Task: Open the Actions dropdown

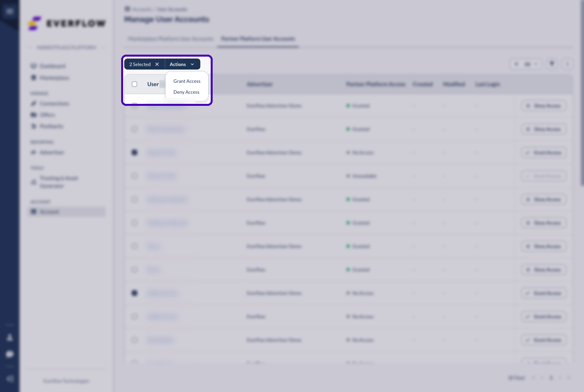Action: click(x=182, y=64)
